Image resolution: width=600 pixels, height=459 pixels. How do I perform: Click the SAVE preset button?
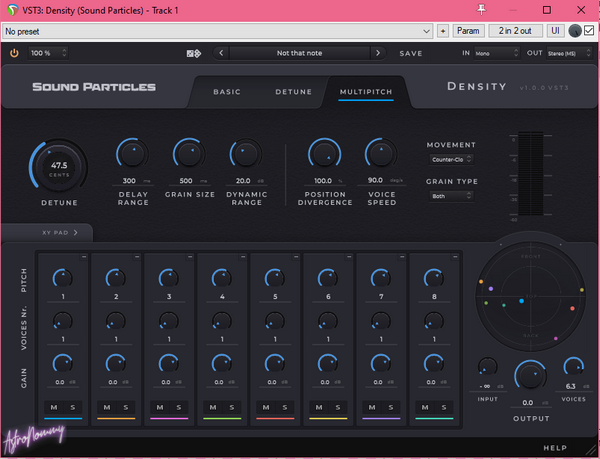pyautogui.click(x=411, y=54)
